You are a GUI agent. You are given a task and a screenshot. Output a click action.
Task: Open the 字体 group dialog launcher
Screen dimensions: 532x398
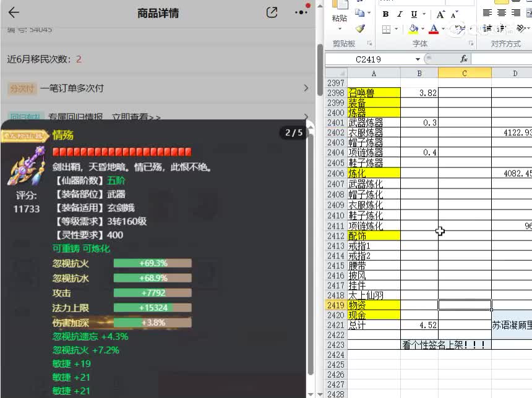473,42
